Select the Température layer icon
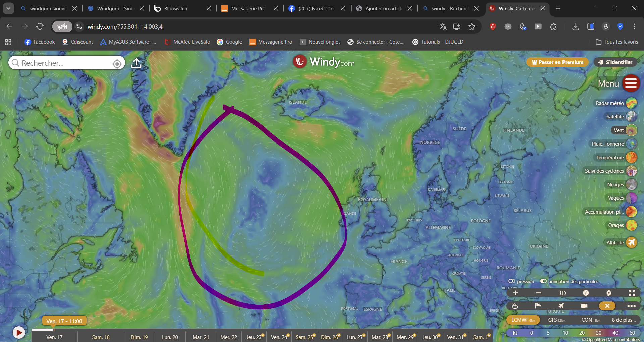 631,157
